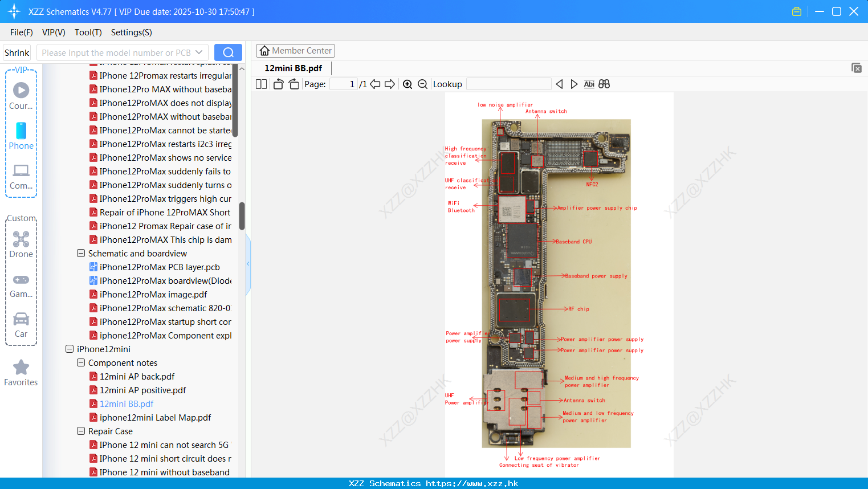Collapse iPhone12mini tree node
Viewport: 868px width, 489px height.
pyautogui.click(x=70, y=349)
